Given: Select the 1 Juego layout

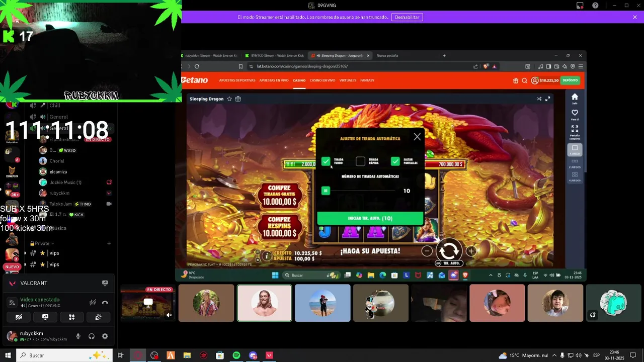Looking at the screenshot, I should click(x=575, y=150).
